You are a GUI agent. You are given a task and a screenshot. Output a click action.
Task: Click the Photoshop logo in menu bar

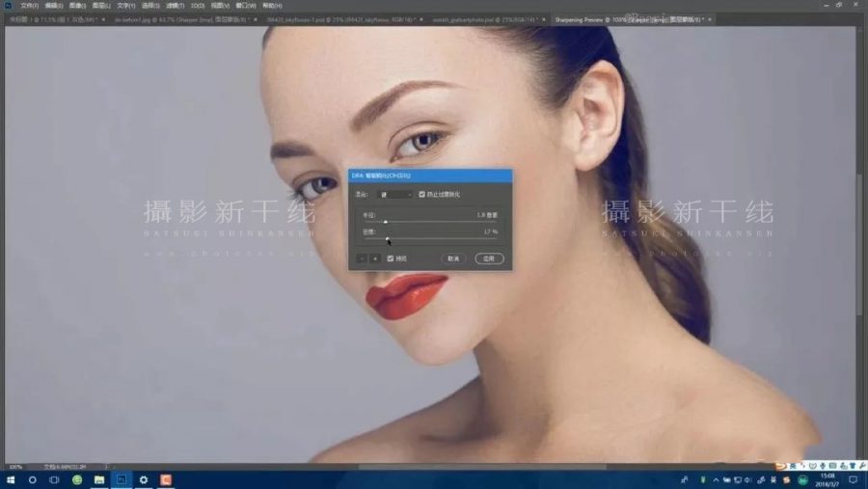[8, 5]
